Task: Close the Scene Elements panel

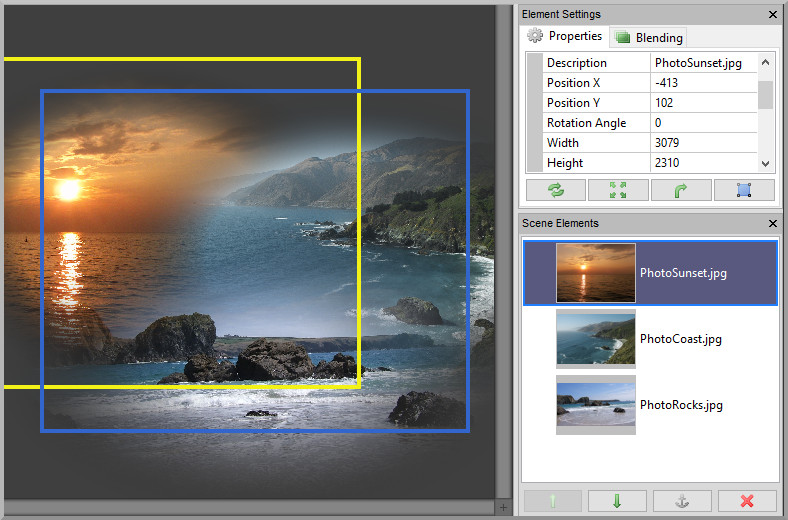Action: tap(773, 224)
